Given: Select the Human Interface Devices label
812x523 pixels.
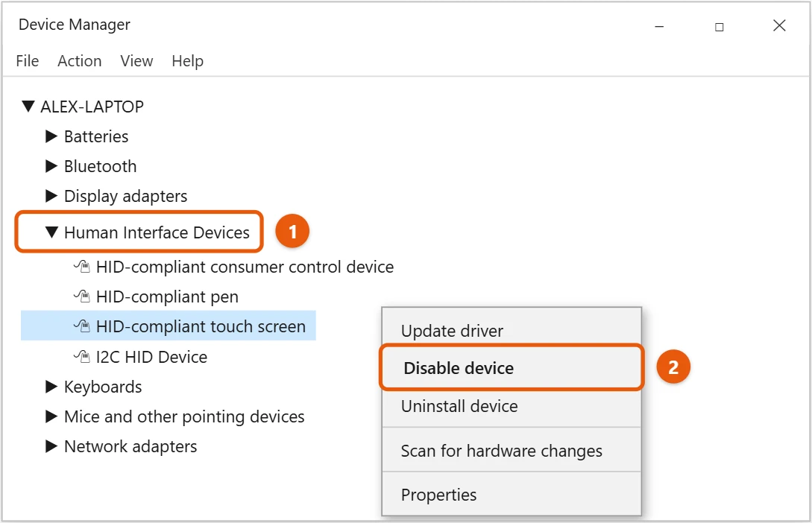Looking at the screenshot, I should [x=157, y=232].
